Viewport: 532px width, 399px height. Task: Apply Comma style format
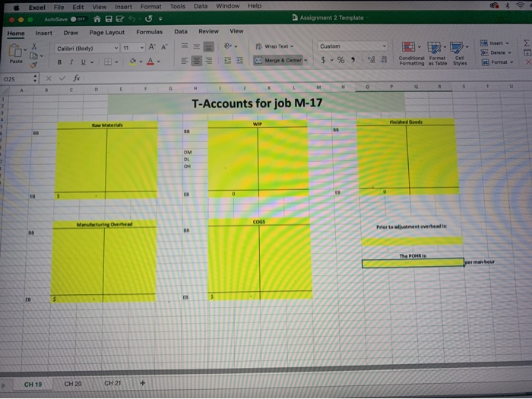point(353,60)
